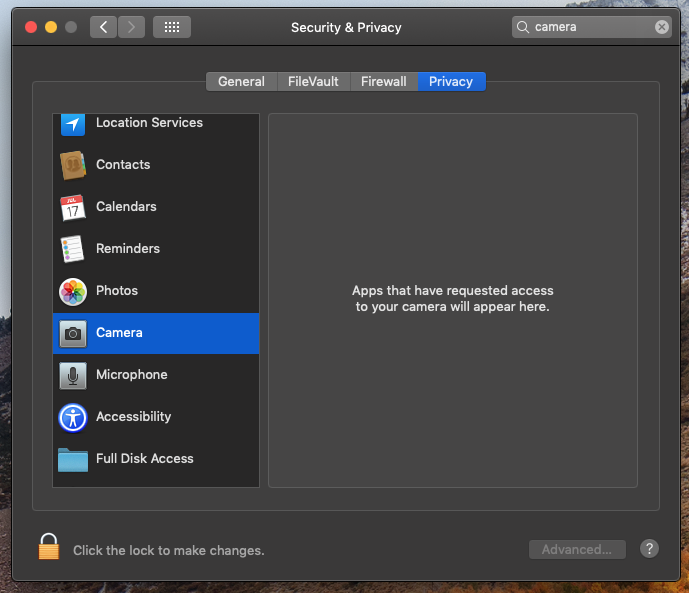Viewport: 689px width, 593px height.
Task: Switch to the General tab
Action: 242,82
